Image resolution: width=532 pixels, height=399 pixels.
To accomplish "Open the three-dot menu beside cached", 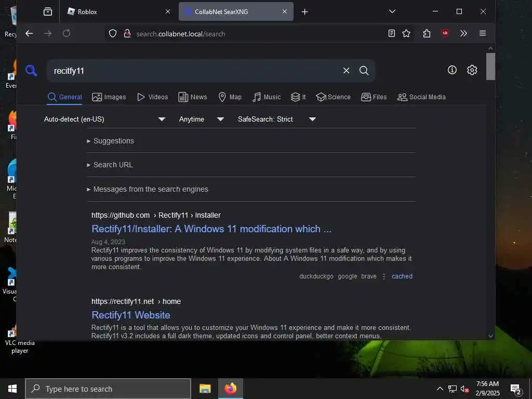I will (384, 276).
